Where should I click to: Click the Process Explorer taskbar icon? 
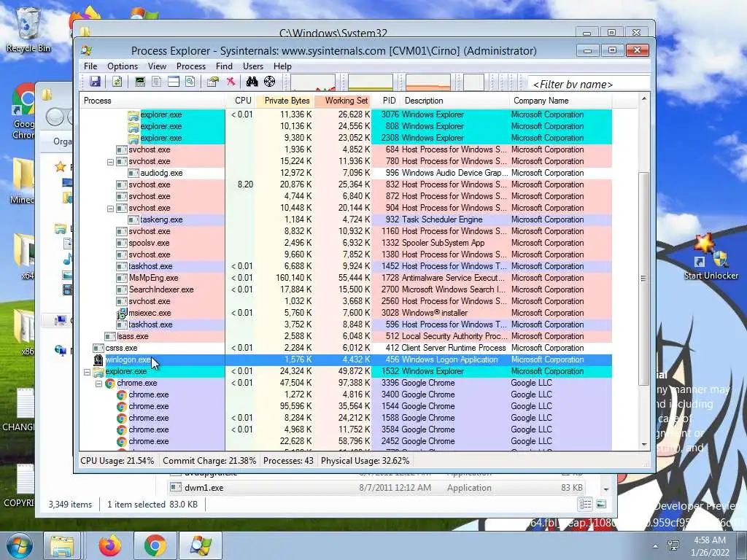(201, 545)
